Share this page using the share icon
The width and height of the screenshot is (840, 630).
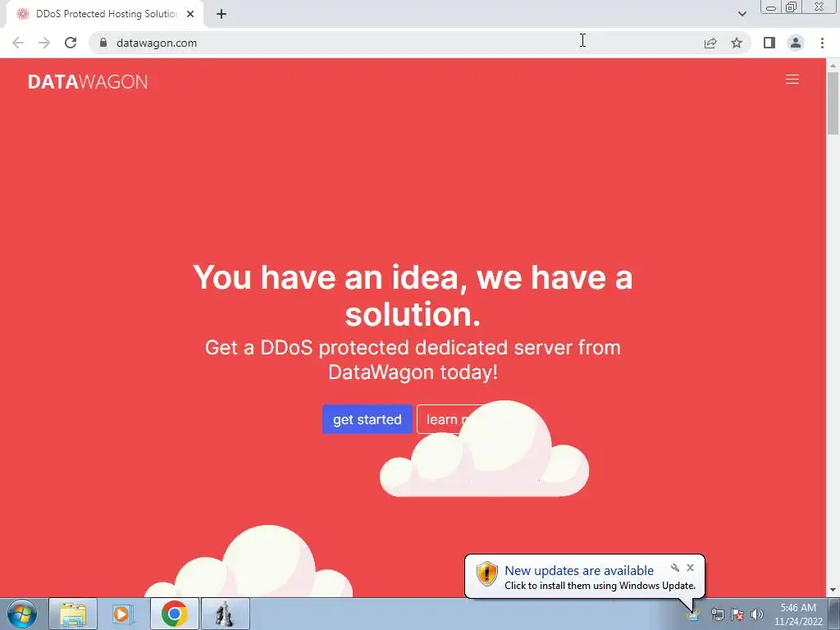[x=710, y=43]
